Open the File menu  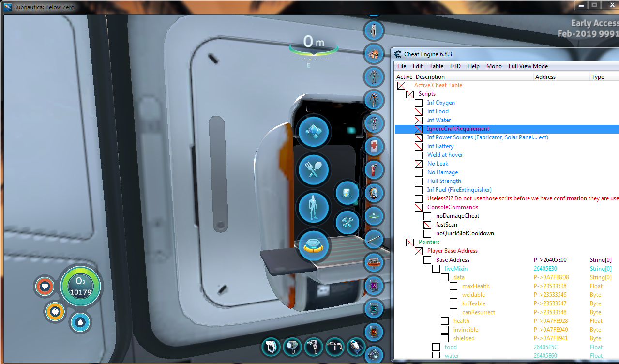point(402,66)
